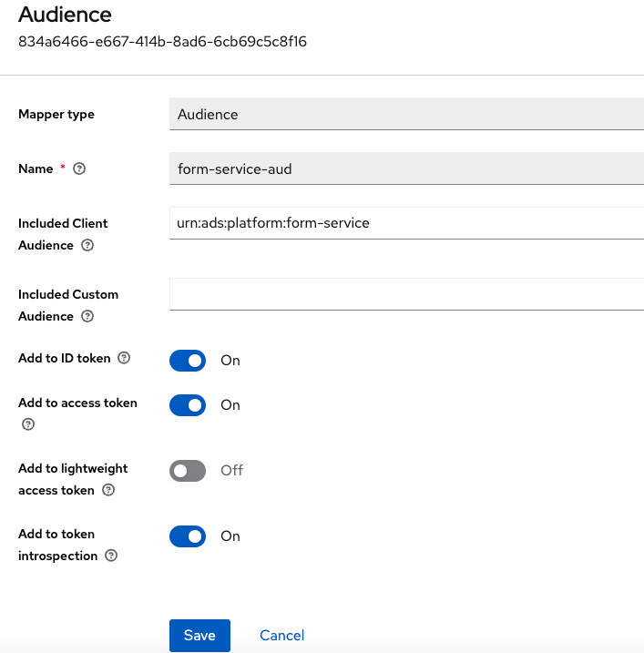Click help icon for token introspection
The width and height of the screenshot is (644, 653).
pyautogui.click(x=112, y=556)
